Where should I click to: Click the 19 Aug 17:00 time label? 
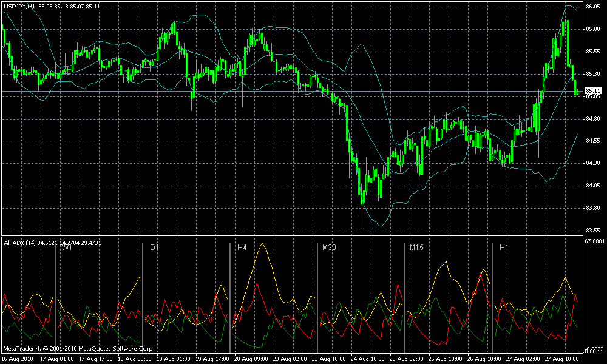tap(212, 359)
